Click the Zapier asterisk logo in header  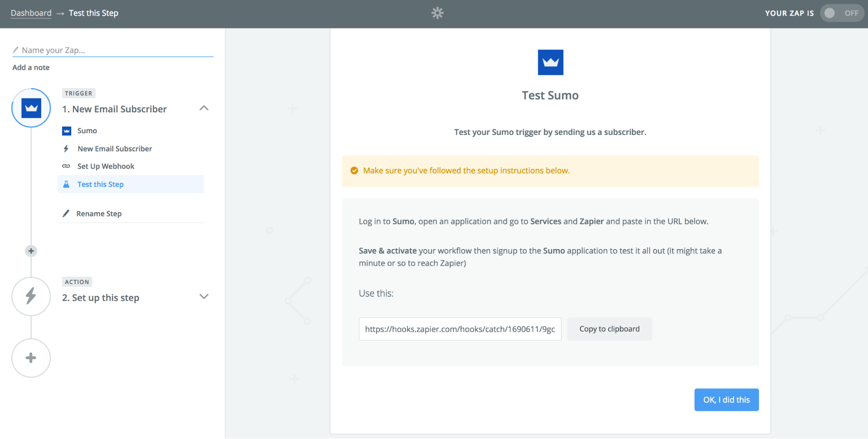[437, 13]
